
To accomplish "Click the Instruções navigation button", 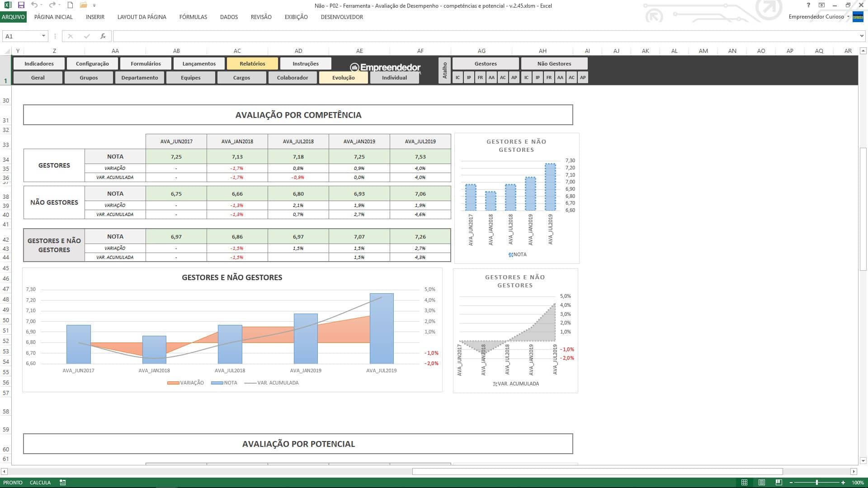I will pos(306,64).
